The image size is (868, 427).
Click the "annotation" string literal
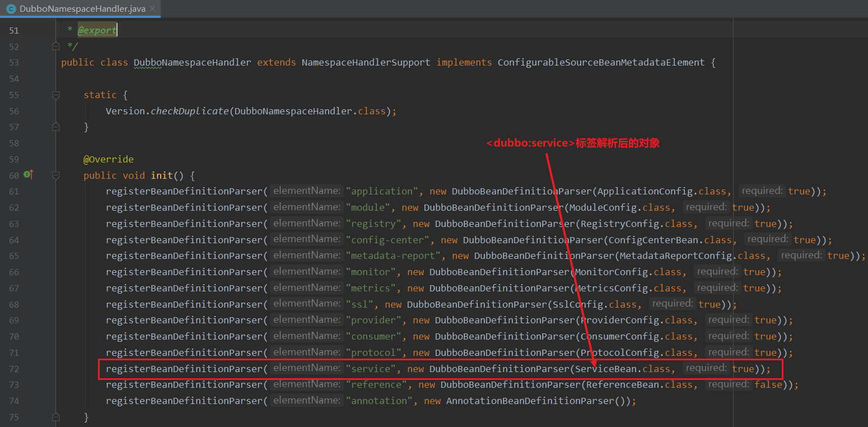pos(379,401)
